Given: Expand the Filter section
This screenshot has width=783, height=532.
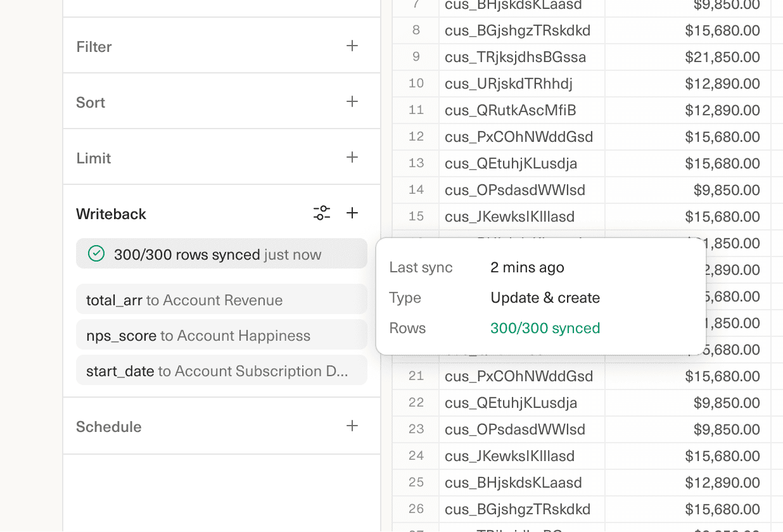Looking at the screenshot, I should click(94, 46).
